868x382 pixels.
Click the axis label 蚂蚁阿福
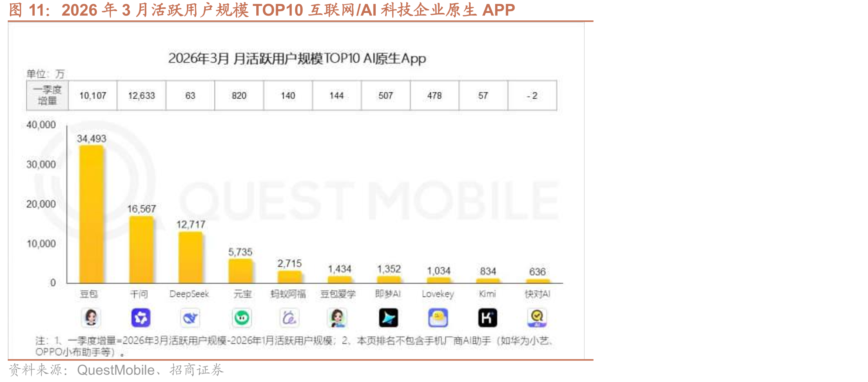pos(288,294)
